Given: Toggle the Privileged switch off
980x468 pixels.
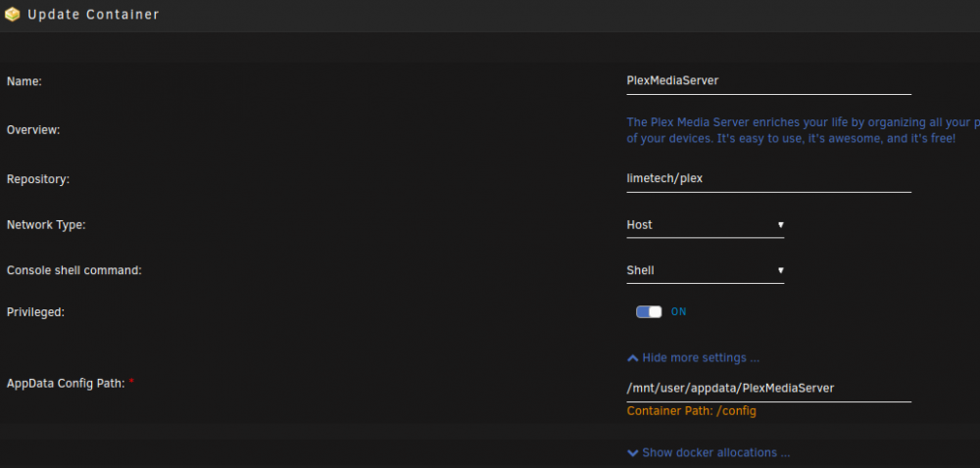Looking at the screenshot, I should pos(649,312).
